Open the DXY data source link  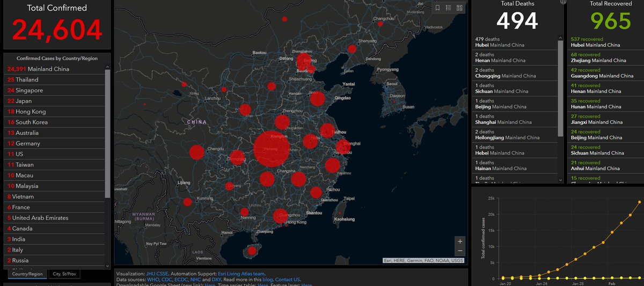coord(216,280)
